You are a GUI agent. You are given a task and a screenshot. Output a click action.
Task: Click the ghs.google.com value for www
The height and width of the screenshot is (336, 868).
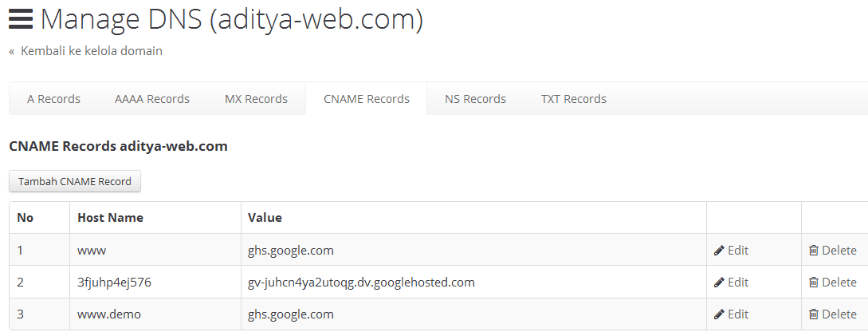tap(290, 251)
